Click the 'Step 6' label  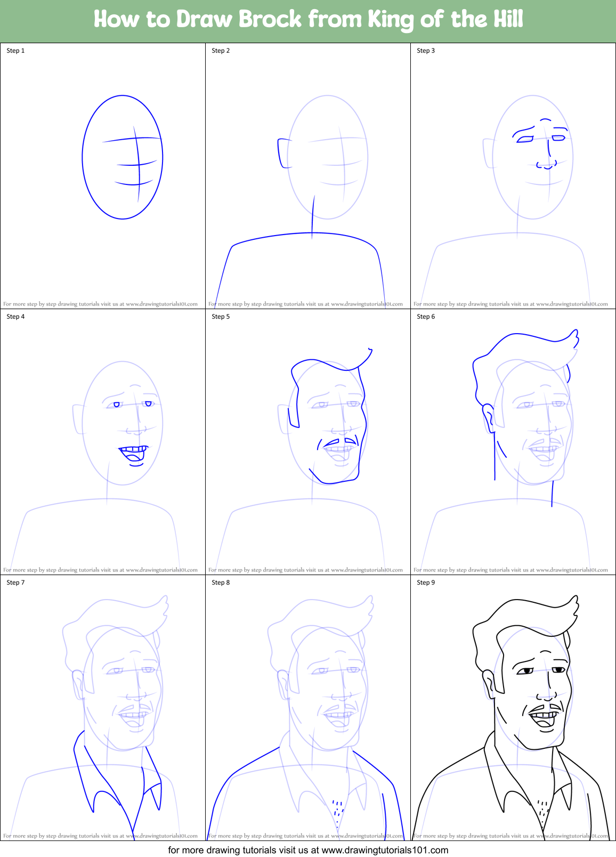coord(426,317)
